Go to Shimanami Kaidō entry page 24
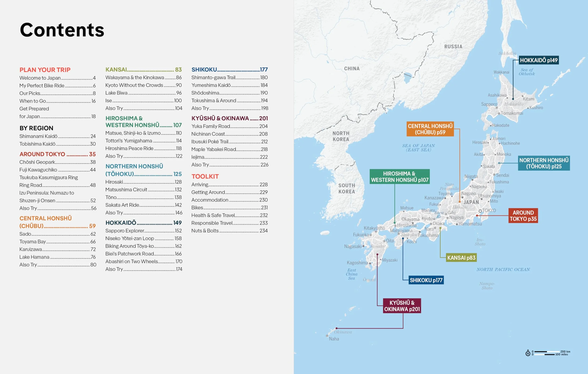588x374 pixels. coord(57,136)
